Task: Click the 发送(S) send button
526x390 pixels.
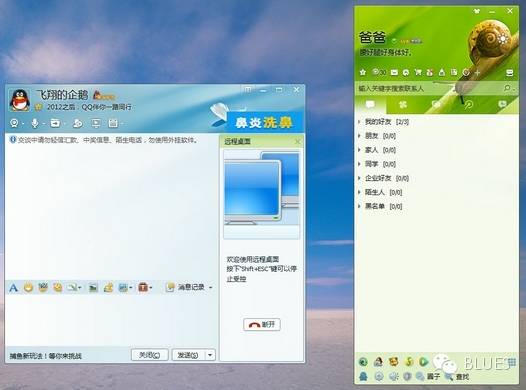Action: 188,355
